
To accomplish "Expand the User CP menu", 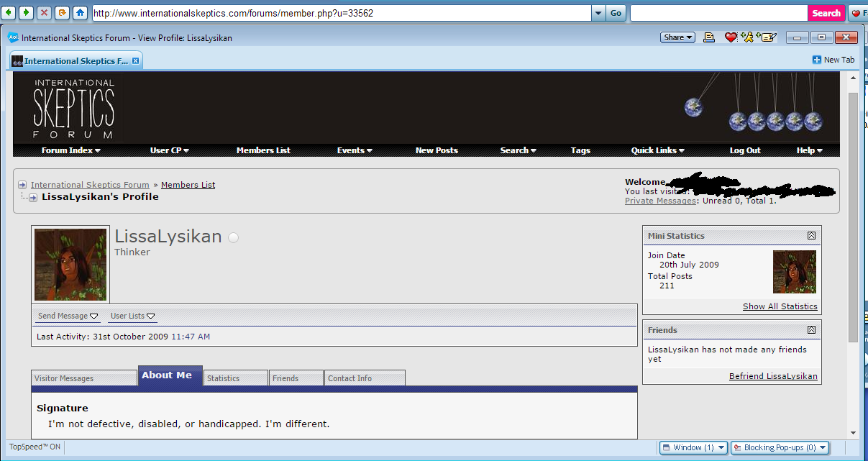I will tap(170, 150).
